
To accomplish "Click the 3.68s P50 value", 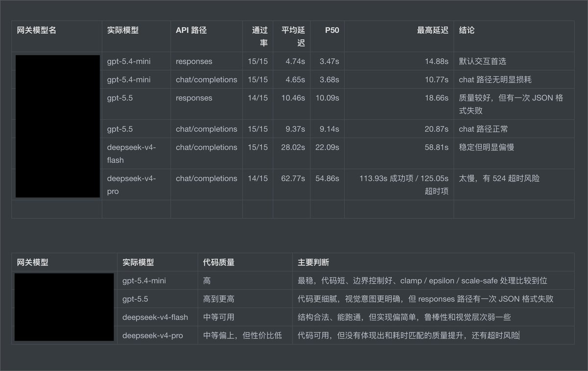I will (x=329, y=79).
